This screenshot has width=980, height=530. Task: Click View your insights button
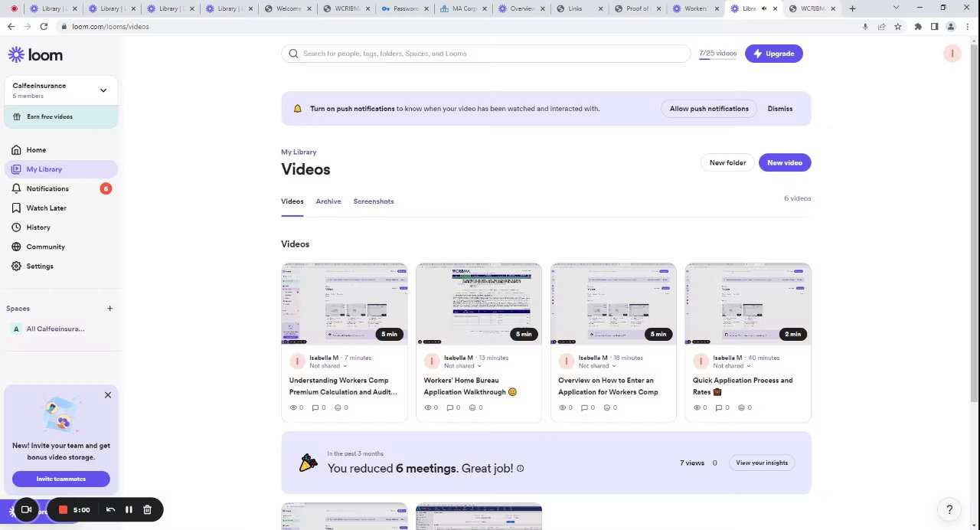(762, 463)
